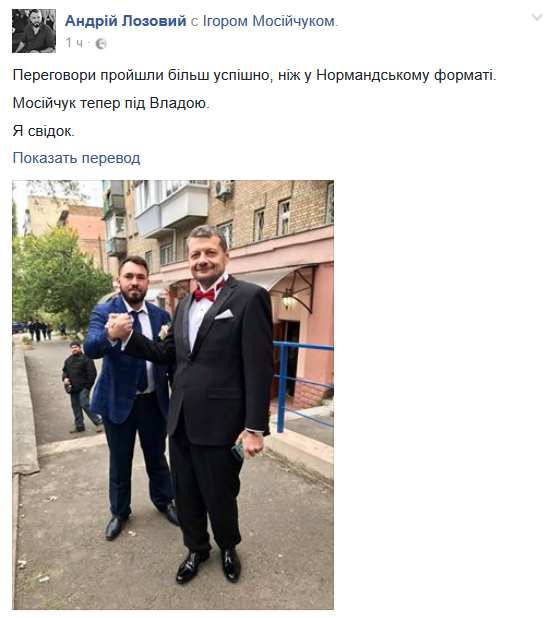Open the Андрій Лозовий profile link

(125, 21)
